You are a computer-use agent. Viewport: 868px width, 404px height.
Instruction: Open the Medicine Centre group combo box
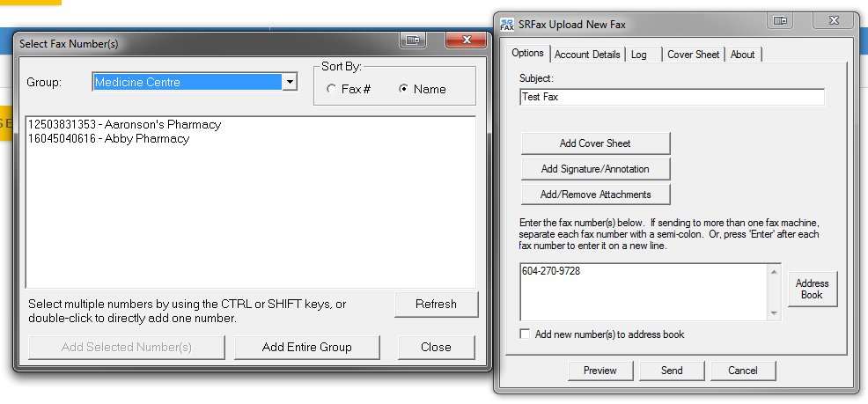[195, 83]
